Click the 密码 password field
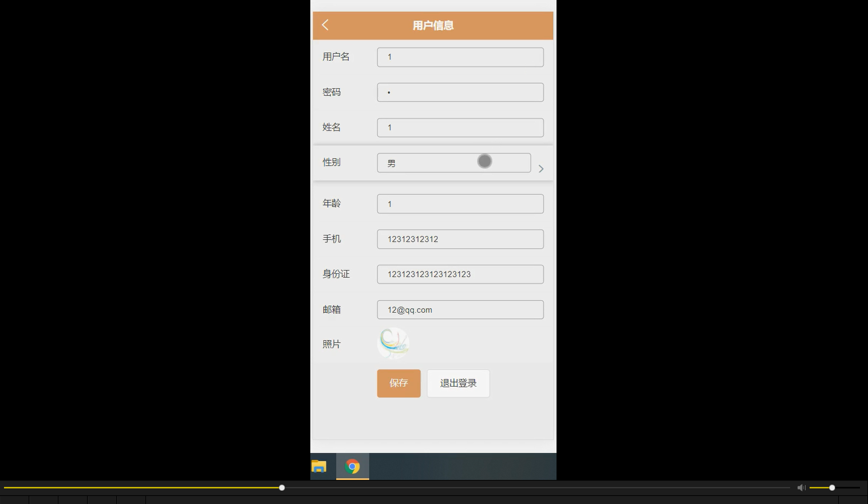Screen dimensions: 868x504 point(460,92)
